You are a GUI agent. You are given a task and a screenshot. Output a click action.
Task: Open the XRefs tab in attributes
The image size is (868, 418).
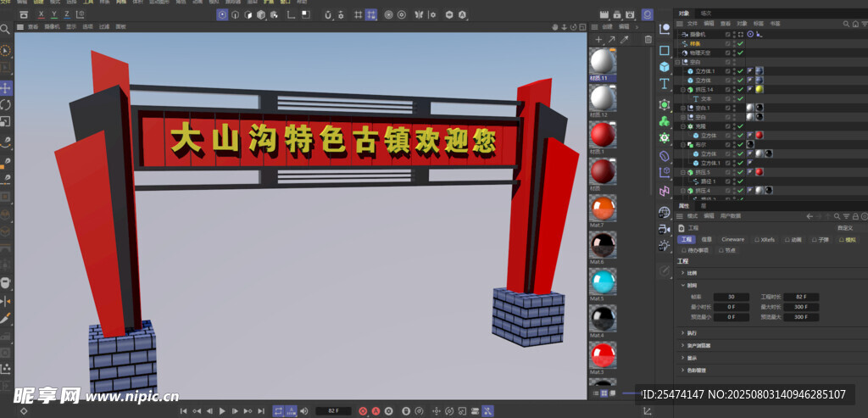[x=766, y=240]
